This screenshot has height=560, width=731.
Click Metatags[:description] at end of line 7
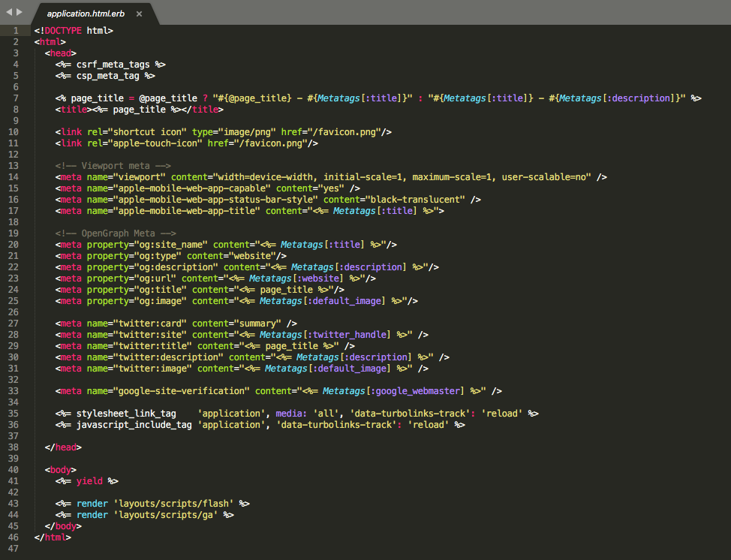617,98
